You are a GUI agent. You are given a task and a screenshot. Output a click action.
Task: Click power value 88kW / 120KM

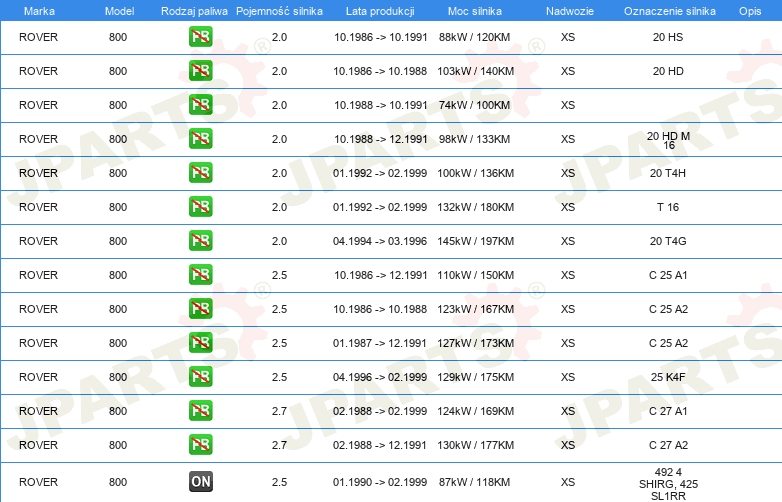coord(474,37)
